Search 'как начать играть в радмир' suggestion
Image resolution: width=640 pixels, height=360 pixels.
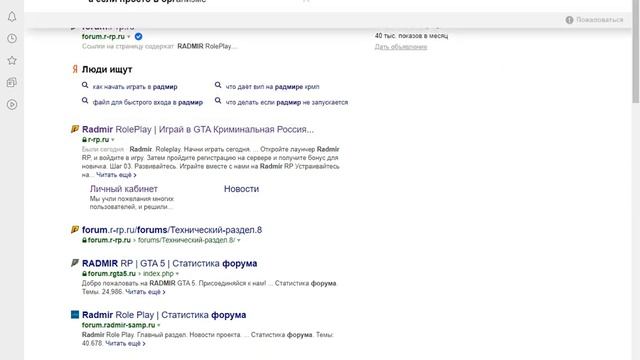pos(135,87)
